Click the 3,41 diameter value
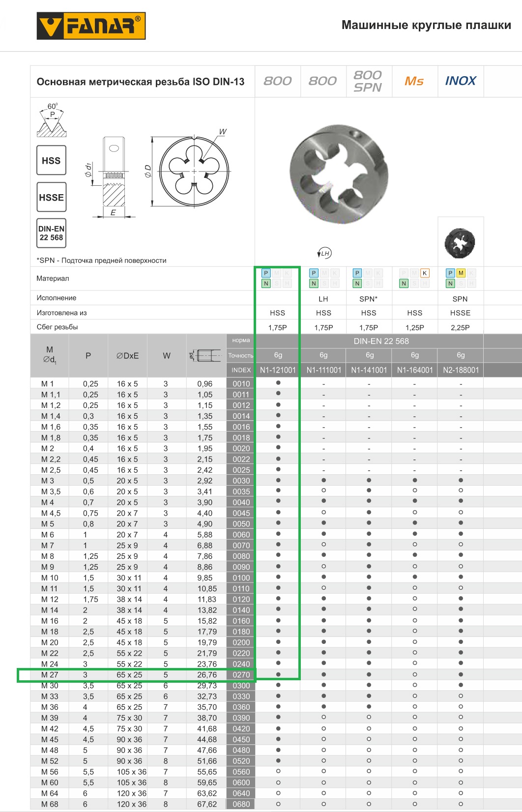 [x=205, y=492]
